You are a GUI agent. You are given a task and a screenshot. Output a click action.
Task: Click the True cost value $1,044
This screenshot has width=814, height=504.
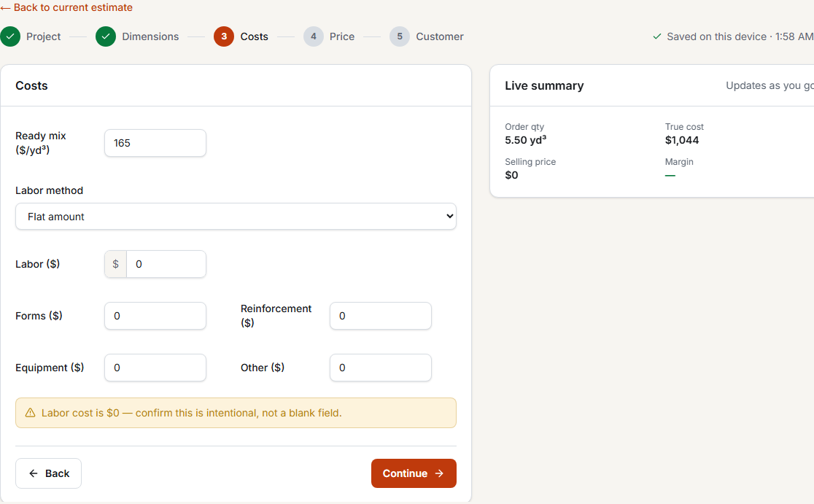[682, 140]
